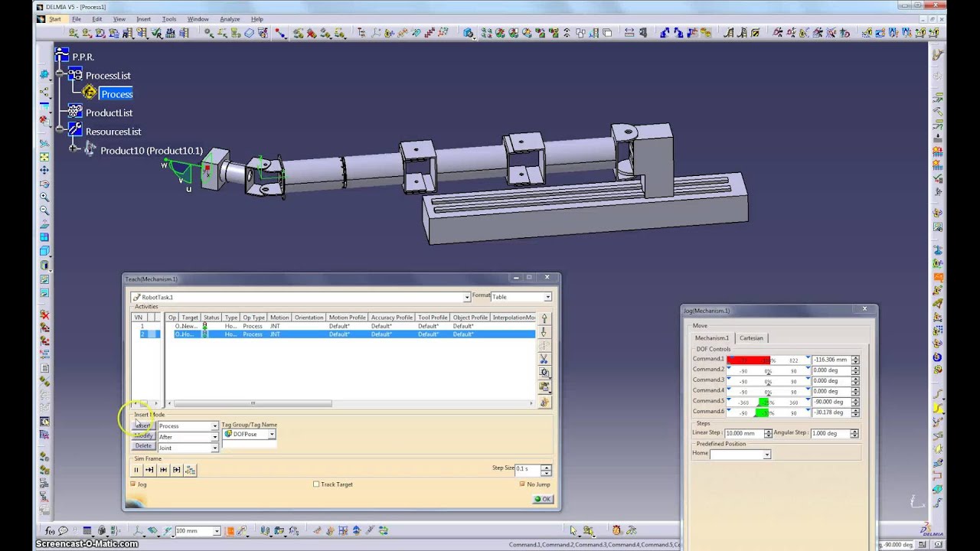Click the scissors cut icon in Teach dialog
This screenshot has height=551, width=980.
click(x=544, y=359)
